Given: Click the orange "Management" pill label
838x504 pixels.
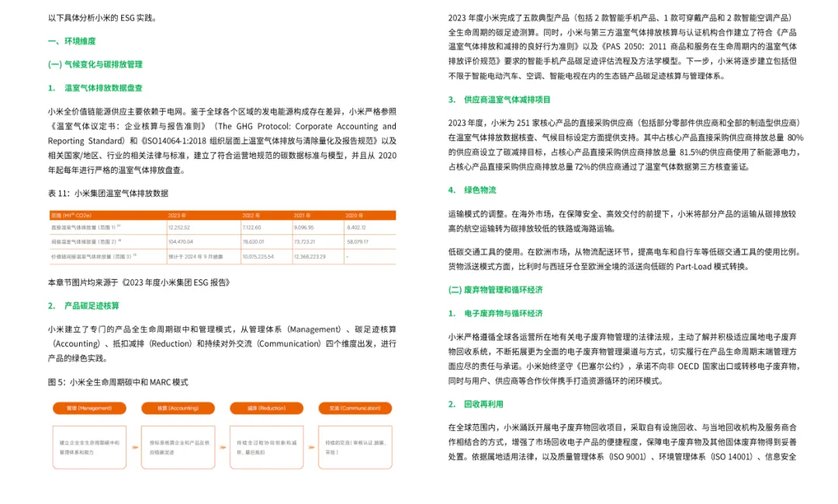Looking at the screenshot, I should click(89, 409).
